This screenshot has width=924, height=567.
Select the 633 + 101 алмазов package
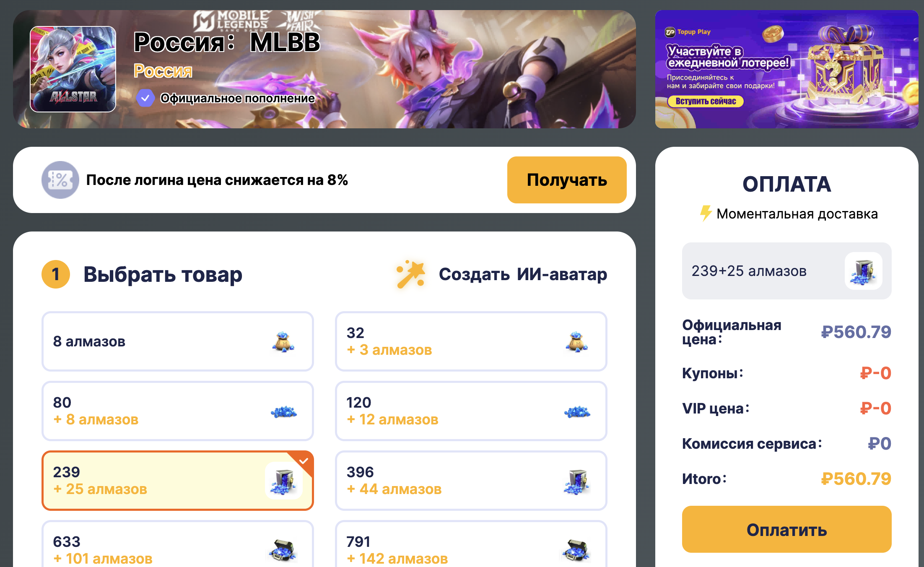[178, 544]
